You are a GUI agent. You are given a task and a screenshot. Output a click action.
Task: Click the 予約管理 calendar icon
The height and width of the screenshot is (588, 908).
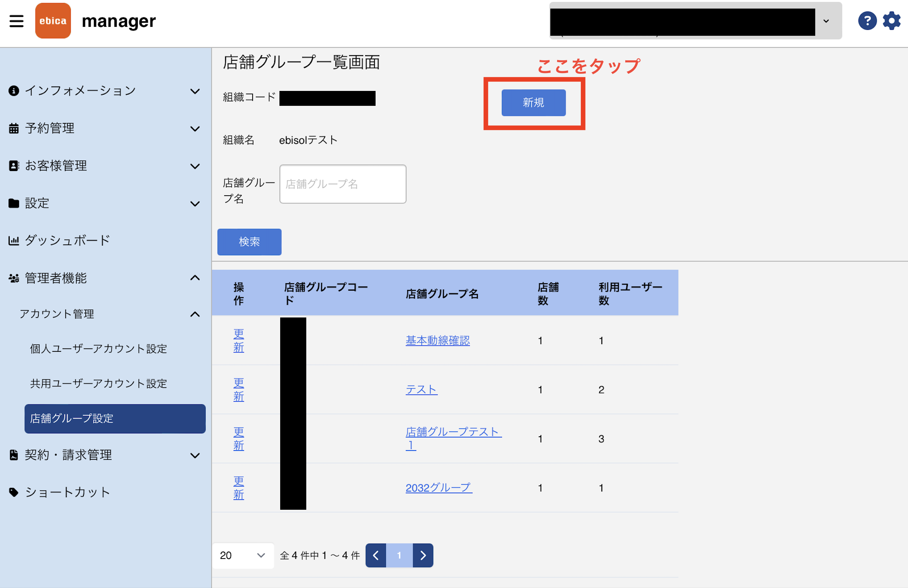pos(14,128)
